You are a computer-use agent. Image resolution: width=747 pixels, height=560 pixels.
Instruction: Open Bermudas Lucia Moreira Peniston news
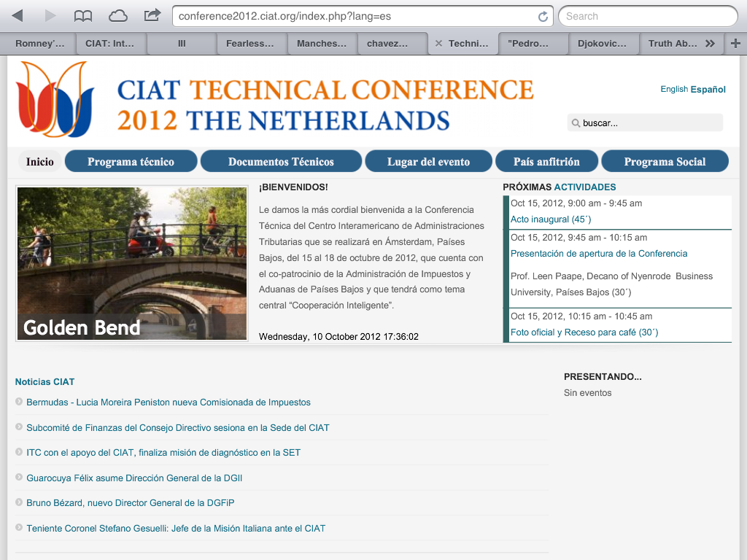click(x=169, y=402)
